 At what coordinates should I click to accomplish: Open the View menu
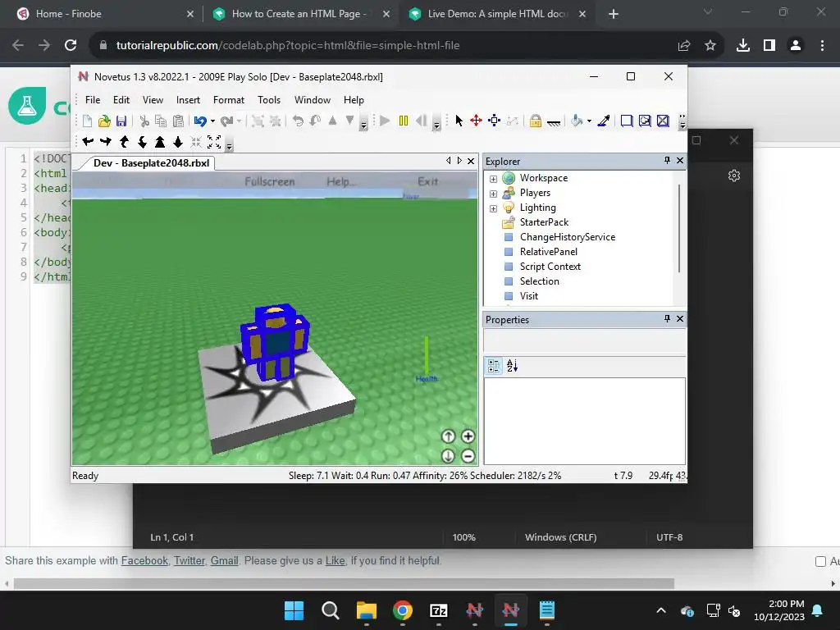click(x=153, y=99)
